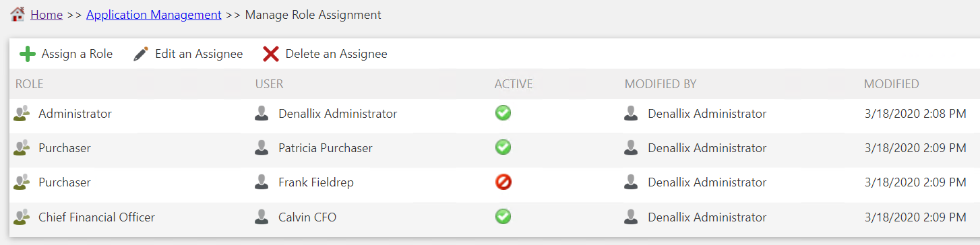The width and height of the screenshot is (980, 245).
Task: Click the role icon beside Chief Financial Officer
Action: tap(22, 217)
